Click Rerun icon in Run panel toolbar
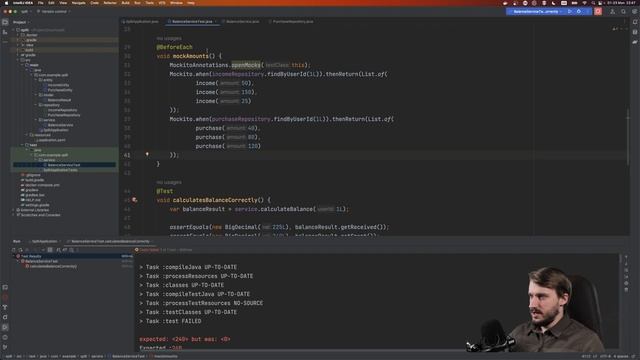640x360 pixels. coord(13,250)
